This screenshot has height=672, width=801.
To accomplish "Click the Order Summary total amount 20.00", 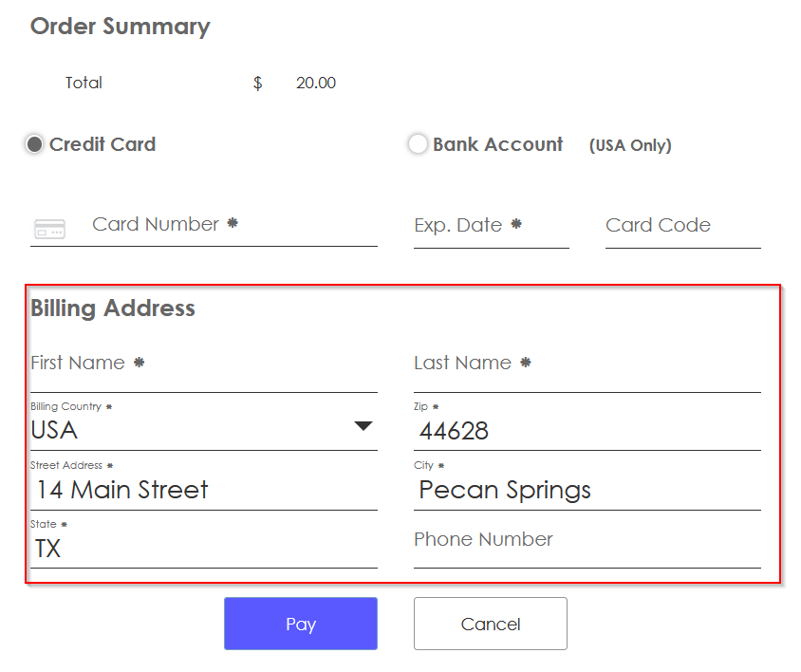I will click(x=315, y=83).
